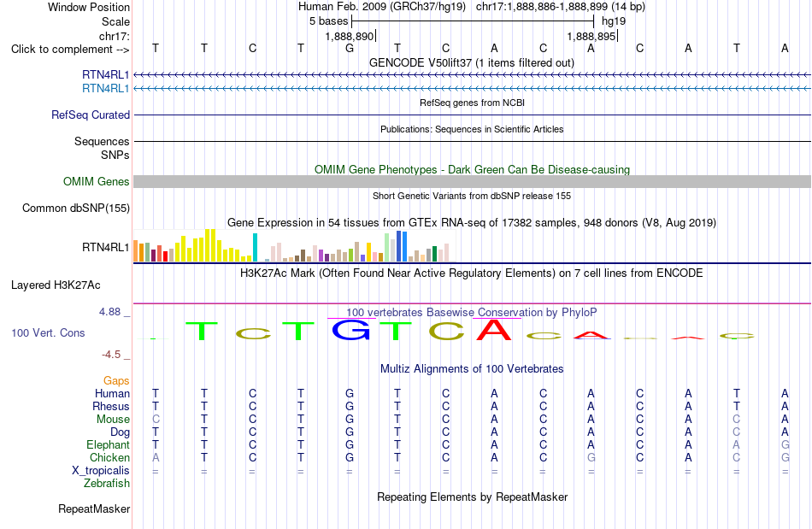Click the G base in the reference sequence row
812x529 pixels.
[x=350, y=48]
